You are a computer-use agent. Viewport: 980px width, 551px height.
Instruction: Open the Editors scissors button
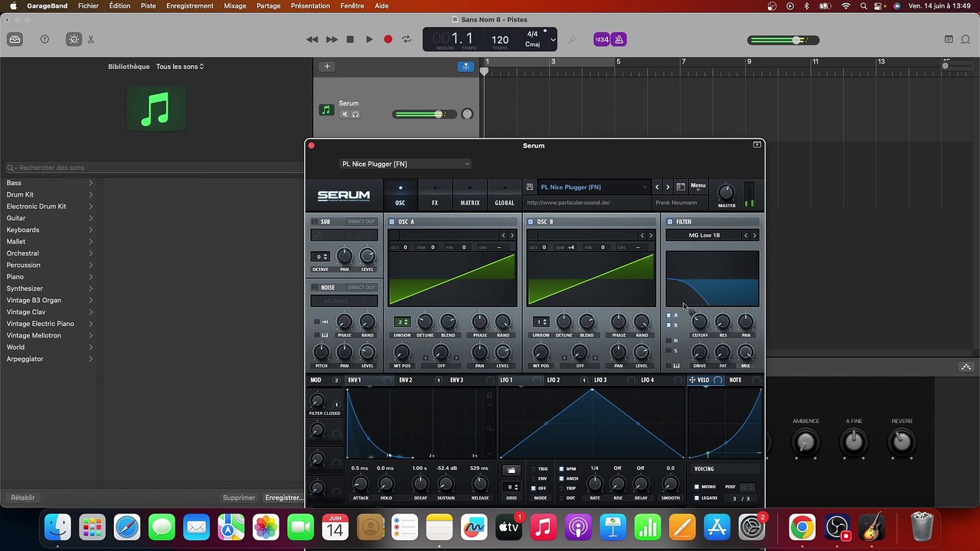pos(90,39)
